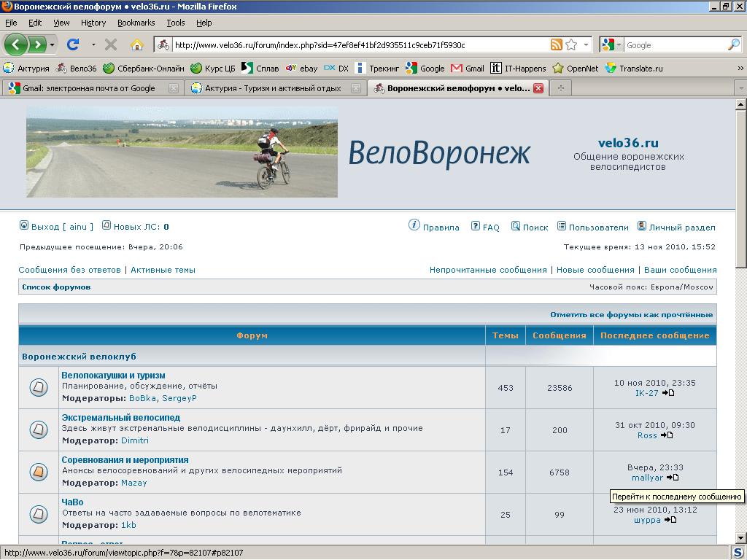Open the Велопокатушки и туризм forum
This screenshot has height=560, width=747.
click(113, 376)
